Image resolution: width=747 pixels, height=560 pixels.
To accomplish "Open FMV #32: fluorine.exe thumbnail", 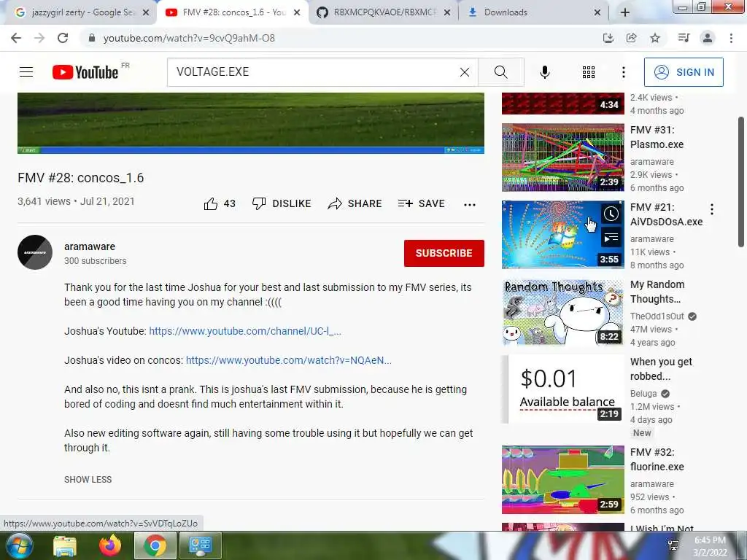I will 562,480.
